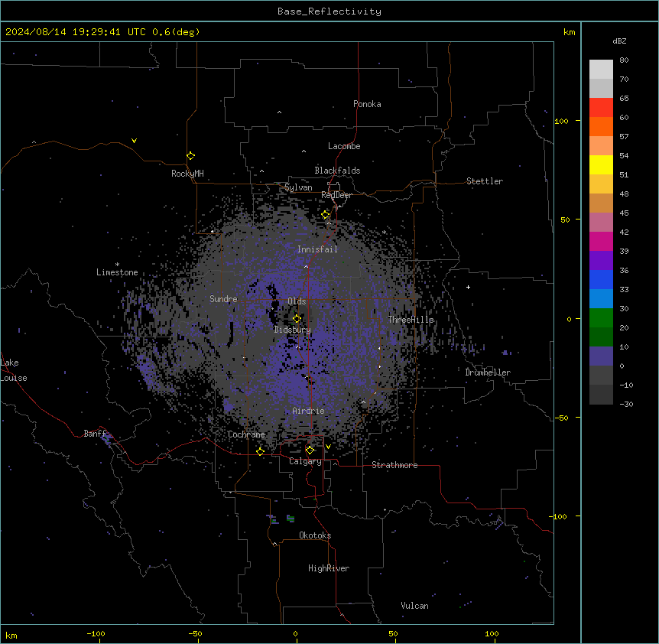Click the RedDeer city label
Image resolution: width=659 pixels, height=644 pixels.
pos(336,195)
